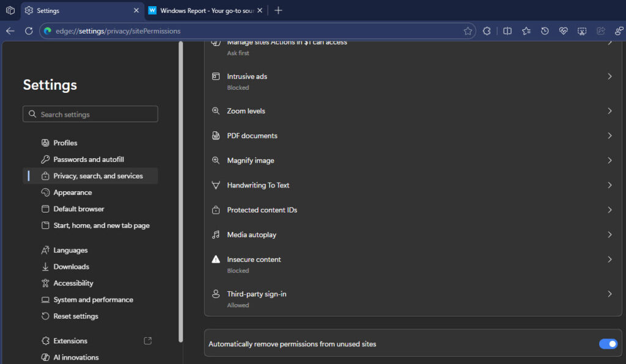The image size is (626, 364).
Task: Expand Media autoplay chevron
Action: (x=609, y=235)
